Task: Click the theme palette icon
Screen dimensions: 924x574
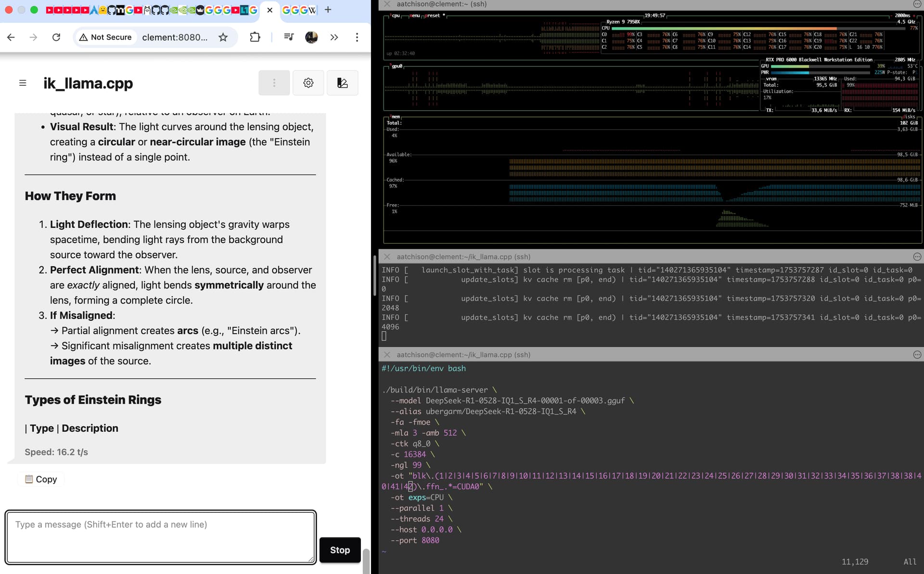Action: click(342, 83)
